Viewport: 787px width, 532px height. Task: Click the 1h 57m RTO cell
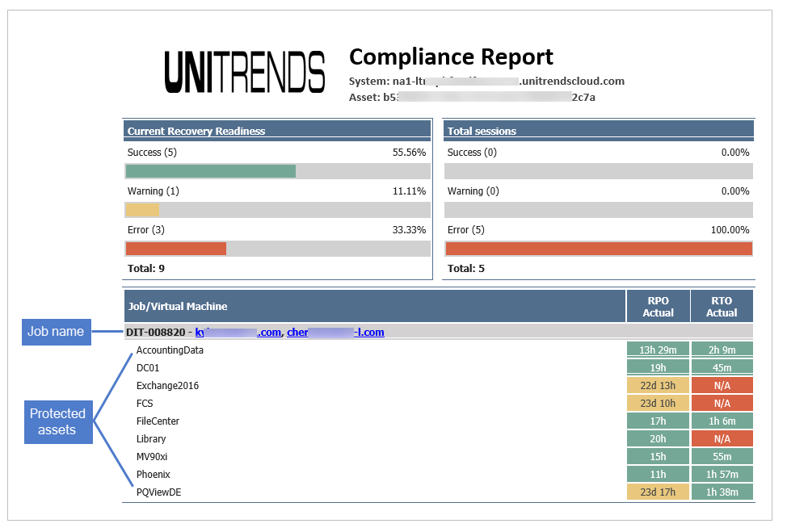[x=722, y=475]
